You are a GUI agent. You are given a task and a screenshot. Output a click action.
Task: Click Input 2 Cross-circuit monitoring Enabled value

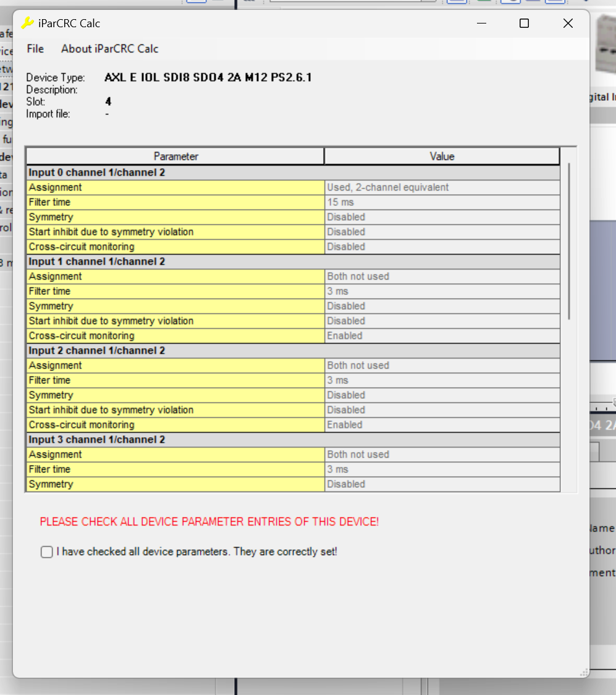coord(442,425)
